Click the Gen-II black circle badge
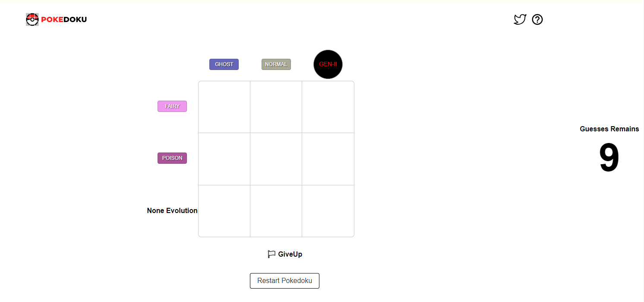Screen dimensions: 644x302 click(328, 64)
